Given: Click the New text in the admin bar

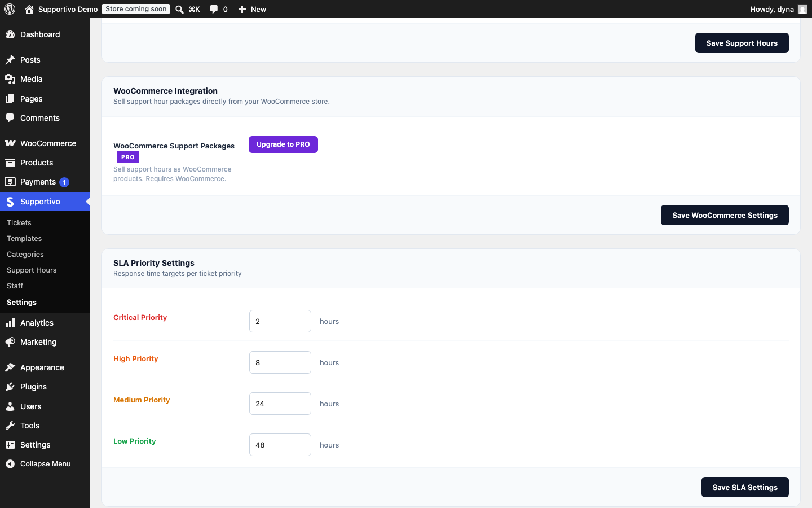Looking at the screenshot, I should click(258, 9).
